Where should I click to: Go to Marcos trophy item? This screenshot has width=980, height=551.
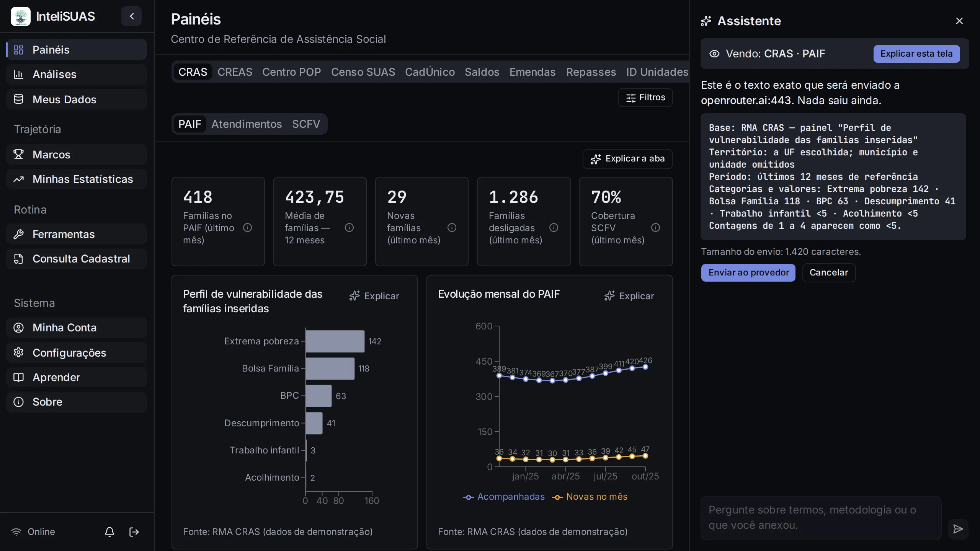click(x=77, y=155)
